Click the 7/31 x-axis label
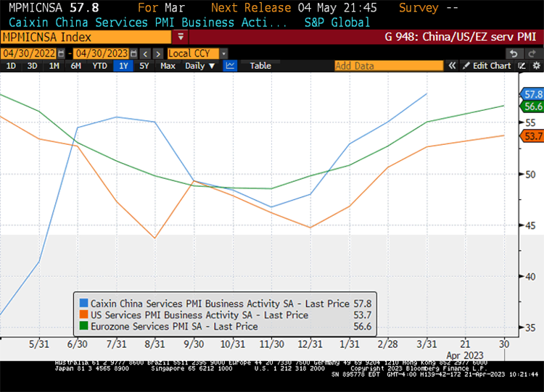This screenshot has width=544, height=392. click(116, 344)
